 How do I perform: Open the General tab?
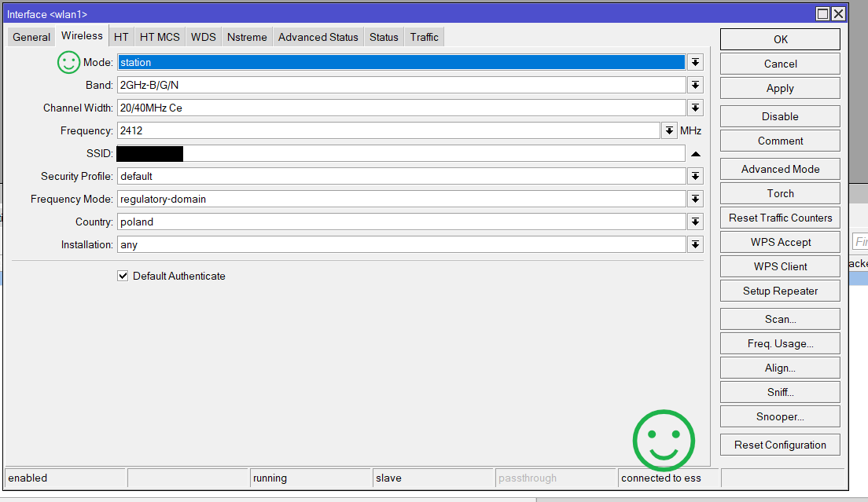[31, 37]
